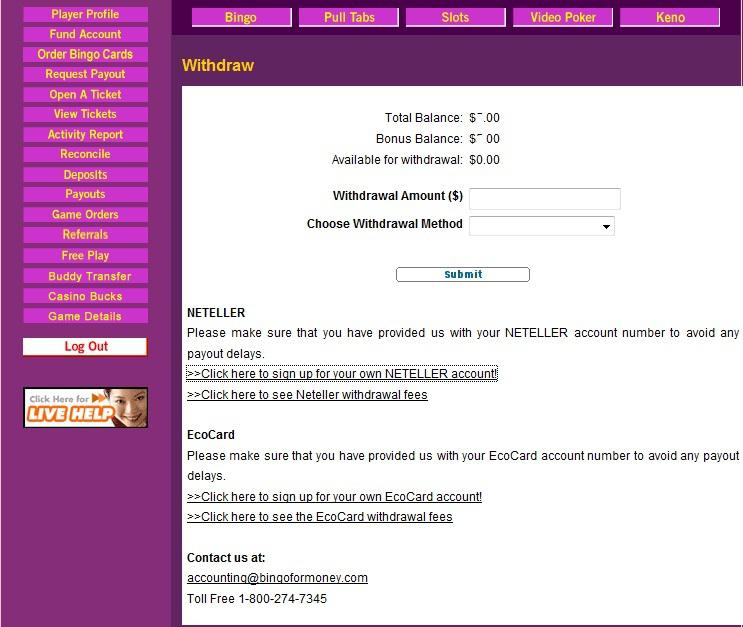Open the Neteller withdrawal fees link

click(307, 395)
